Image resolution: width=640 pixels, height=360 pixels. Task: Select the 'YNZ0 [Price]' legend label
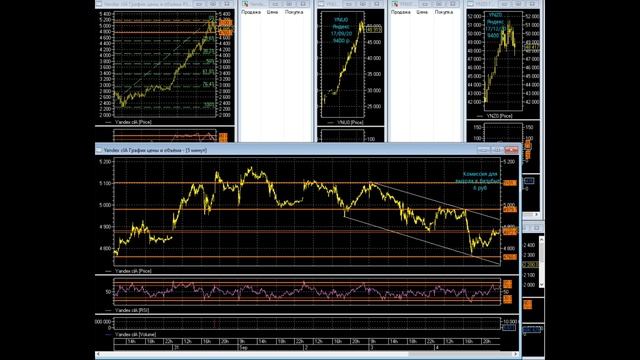pos(500,116)
